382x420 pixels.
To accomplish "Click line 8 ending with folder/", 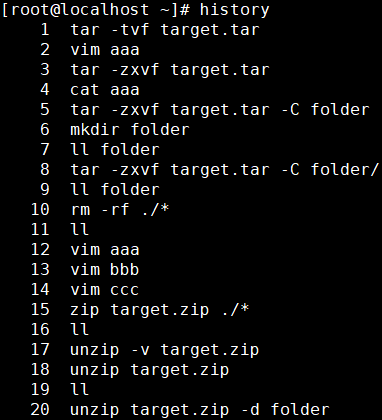I will click(x=225, y=170).
